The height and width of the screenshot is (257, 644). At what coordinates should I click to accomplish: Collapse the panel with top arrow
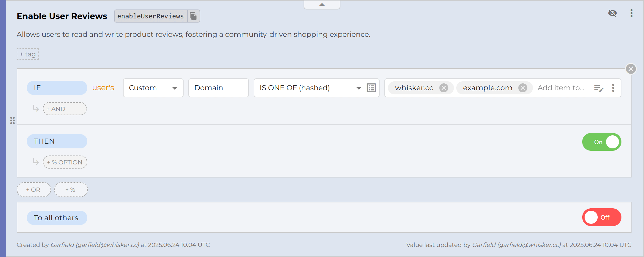click(x=322, y=5)
